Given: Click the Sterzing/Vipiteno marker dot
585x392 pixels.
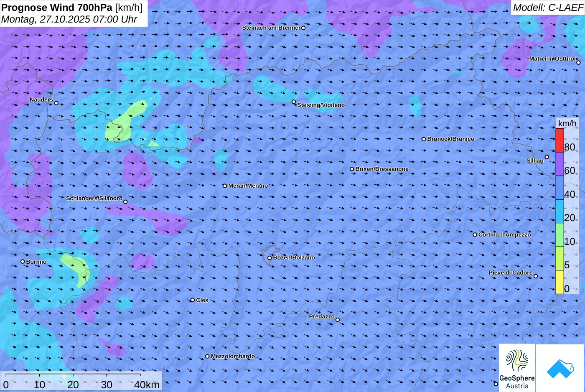Looking at the screenshot, I should click(x=294, y=102).
